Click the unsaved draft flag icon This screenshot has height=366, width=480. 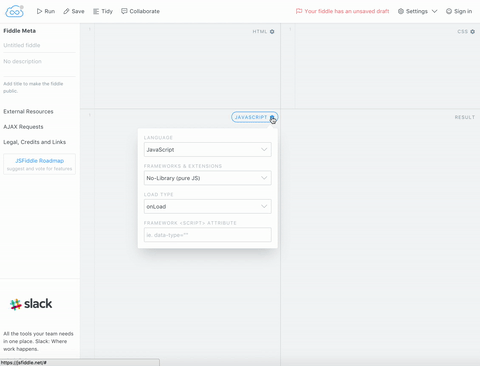click(299, 11)
